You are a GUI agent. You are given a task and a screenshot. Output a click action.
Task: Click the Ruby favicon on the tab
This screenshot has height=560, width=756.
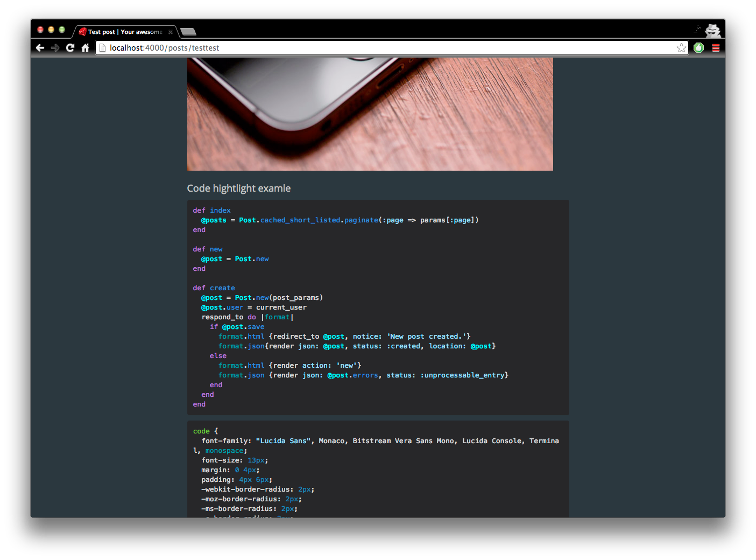(x=82, y=32)
